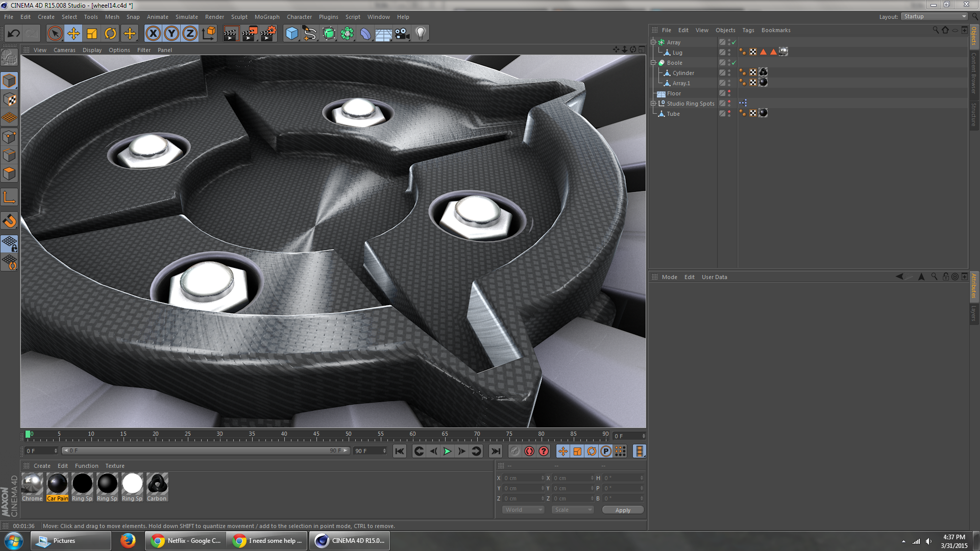Toggle Floor visibility dots
Image resolution: width=980 pixels, height=551 pixels.
coord(729,93)
